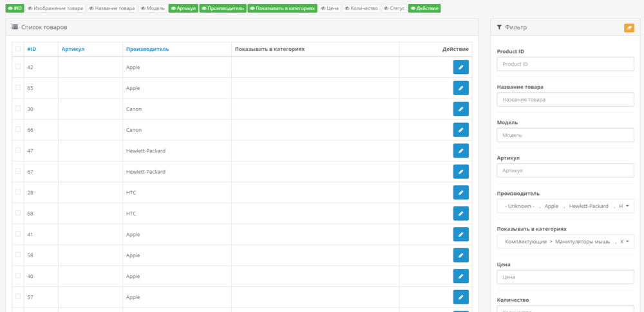Screen dimensions: 644x312
Task: Sort the table by #ID column
Action: tap(32, 50)
